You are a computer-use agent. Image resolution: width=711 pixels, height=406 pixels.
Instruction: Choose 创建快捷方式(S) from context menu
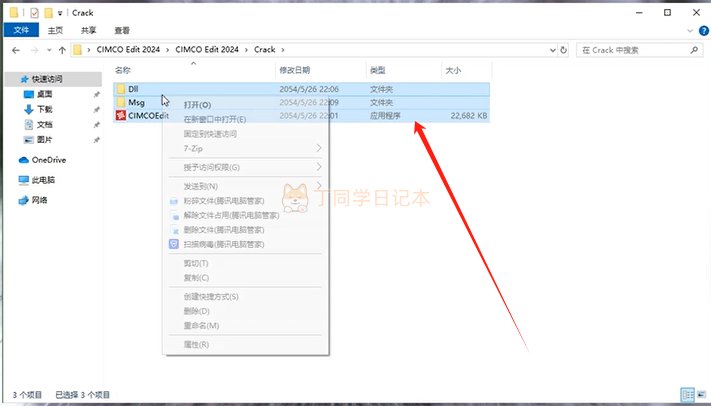(x=245, y=297)
